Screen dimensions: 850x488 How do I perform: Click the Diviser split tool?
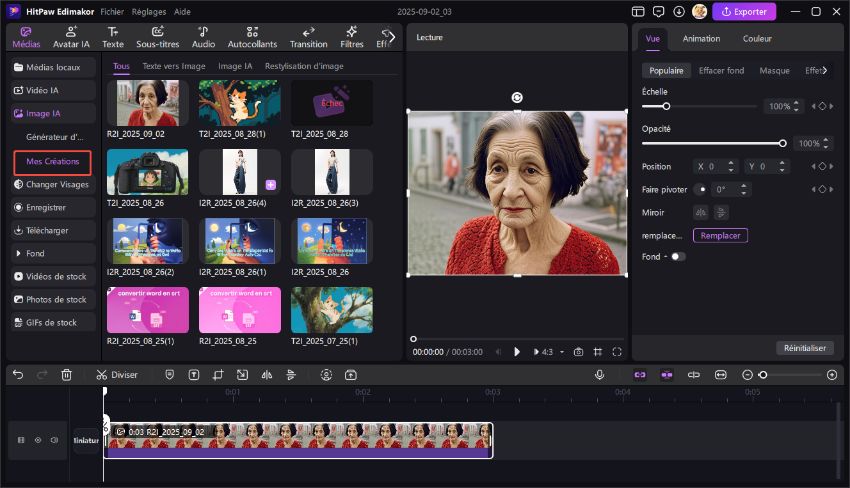click(x=117, y=375)
